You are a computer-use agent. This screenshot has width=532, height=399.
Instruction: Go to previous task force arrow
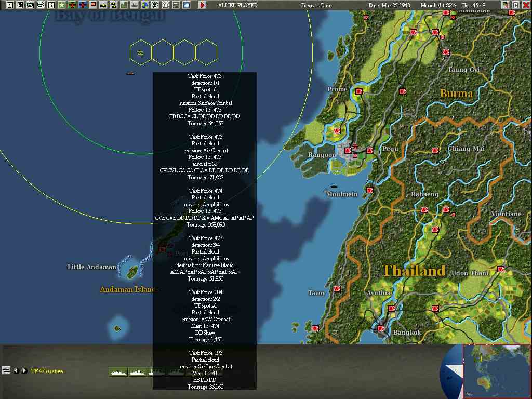pos(16,371)
